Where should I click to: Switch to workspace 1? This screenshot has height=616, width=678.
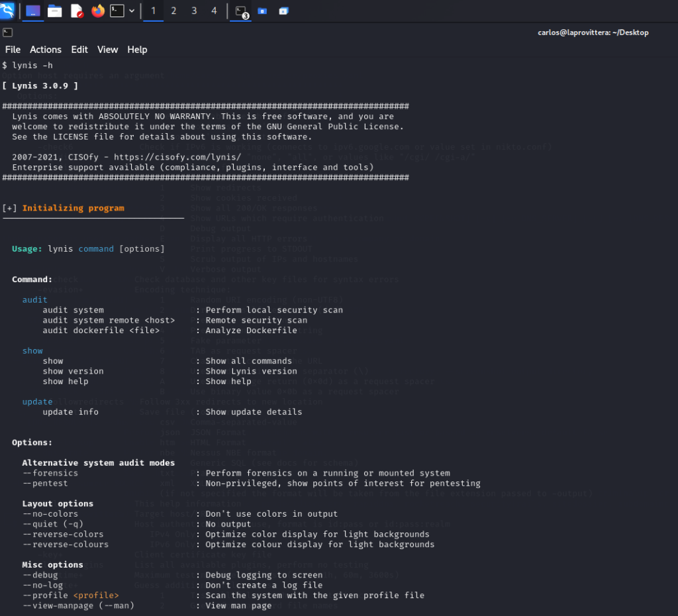(x=154, y=11)
